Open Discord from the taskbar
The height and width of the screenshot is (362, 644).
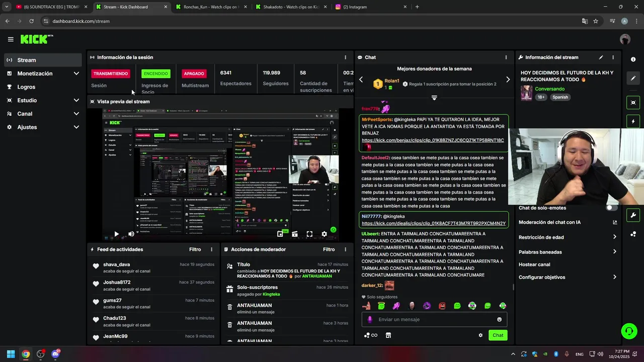point(55,354)
